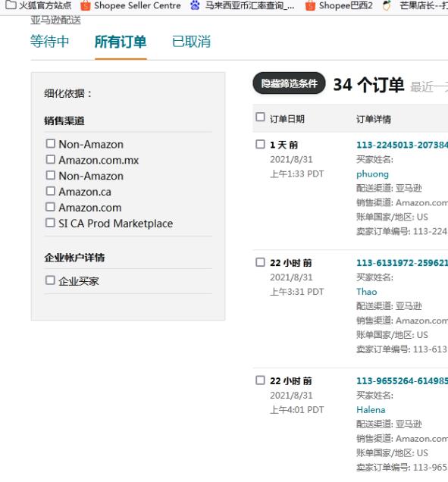Viewport: 448px width, 482px height.
Task: Enable the 企业买家 filter checkbox
Action: [51, 280]
